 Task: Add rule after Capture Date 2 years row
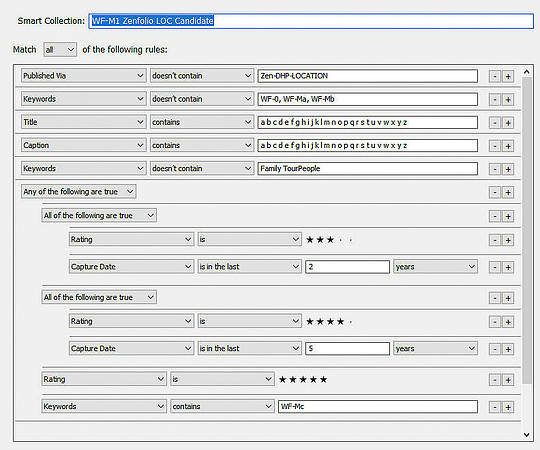[x=508, y=267]
